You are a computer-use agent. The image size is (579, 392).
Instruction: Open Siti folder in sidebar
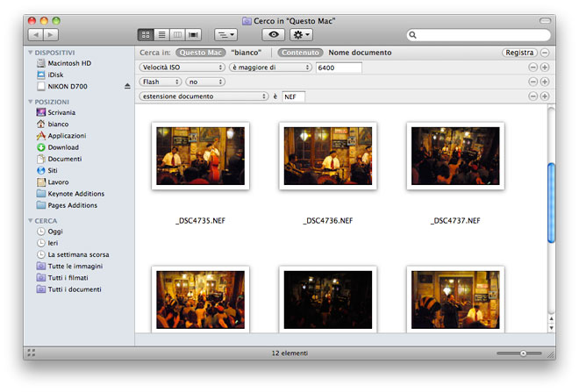53,170
